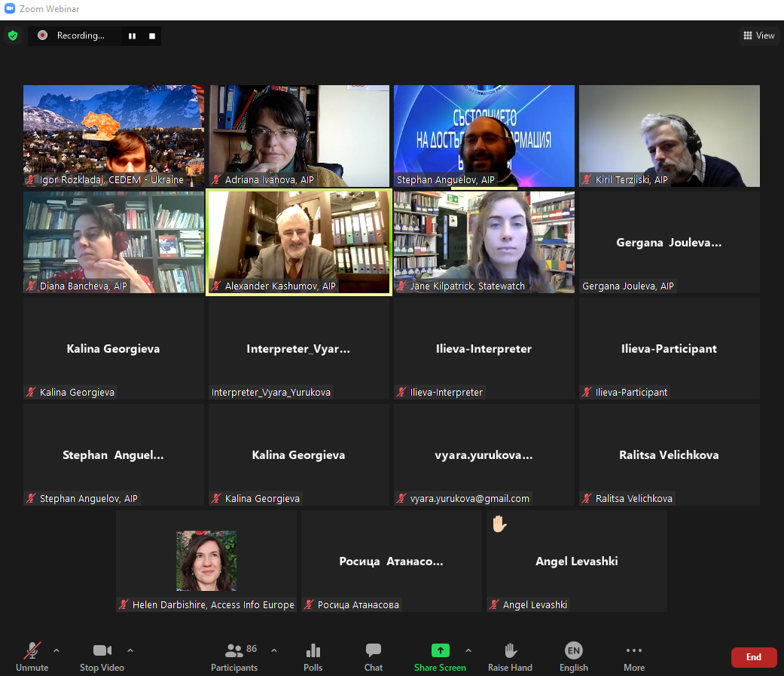The image size is (784, 676).
Task: Open the More options menu
Action: (634, 656)
